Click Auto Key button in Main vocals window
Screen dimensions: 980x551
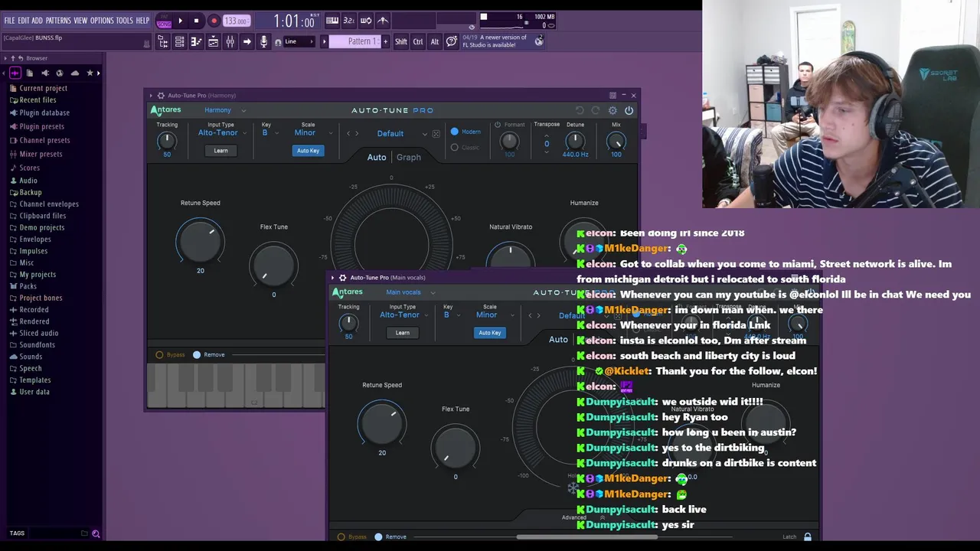tap(489, 333)
